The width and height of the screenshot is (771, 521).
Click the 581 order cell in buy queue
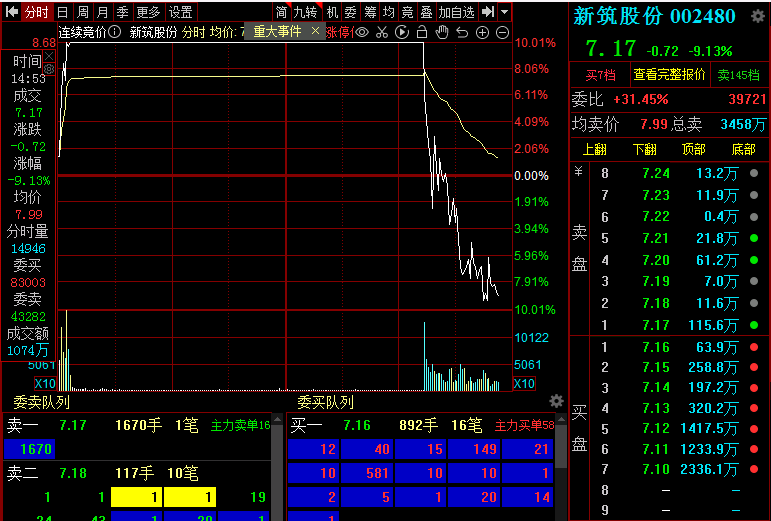(367, 473)
